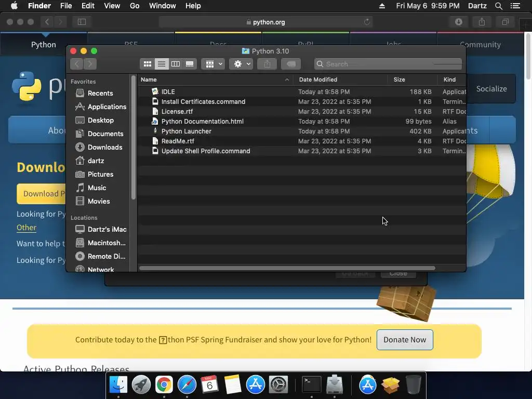Open the Help menu

pos(193,6)
